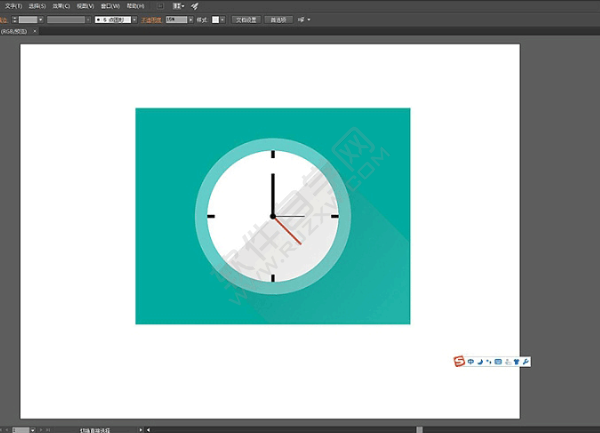The width and height of the screenshot is (600, 433).
Task: Click the Sogou wrench settings icon
Action: click(525, 361)
